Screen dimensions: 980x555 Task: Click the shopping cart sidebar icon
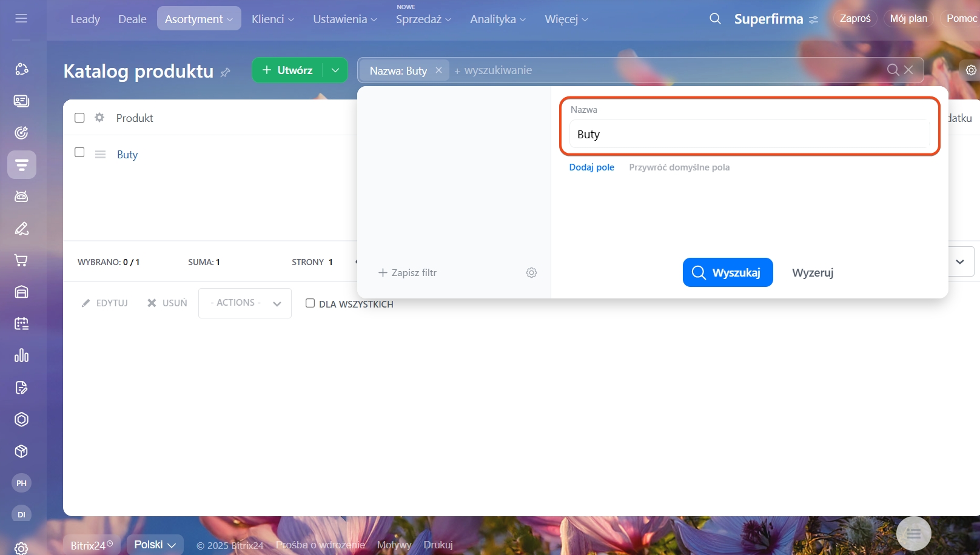click(21, 260)
